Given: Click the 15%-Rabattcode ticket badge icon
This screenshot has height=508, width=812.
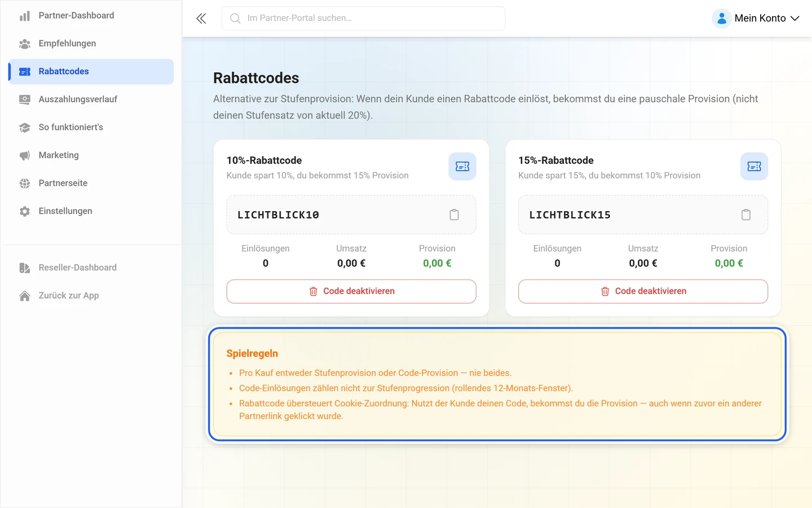Looking at the screenshot, I should coord(754,167).
